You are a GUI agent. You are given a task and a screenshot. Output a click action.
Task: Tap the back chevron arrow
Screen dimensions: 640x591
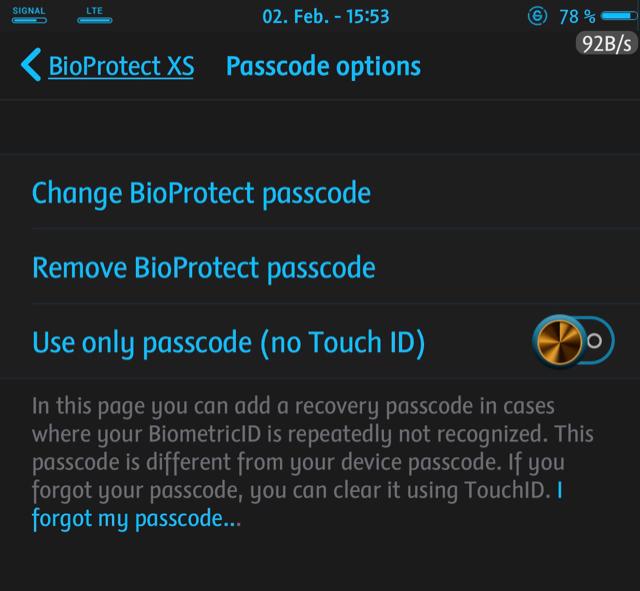click(30, 67)
